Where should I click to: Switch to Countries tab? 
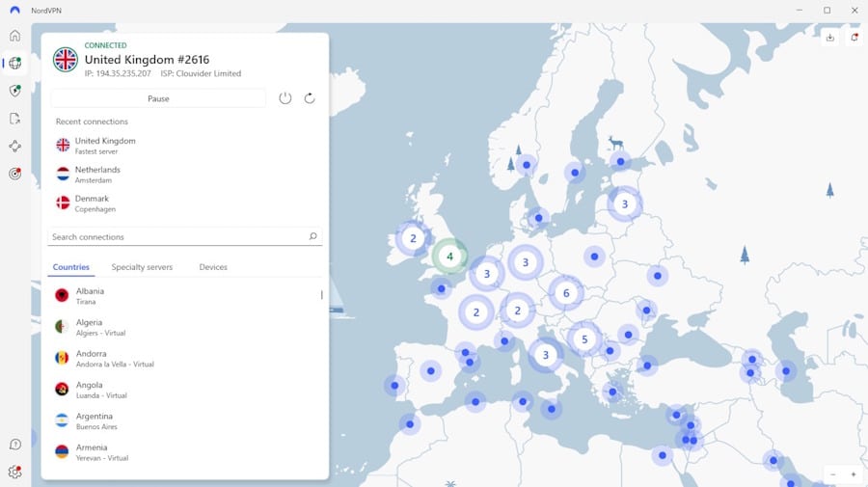[x=70, y=267]
